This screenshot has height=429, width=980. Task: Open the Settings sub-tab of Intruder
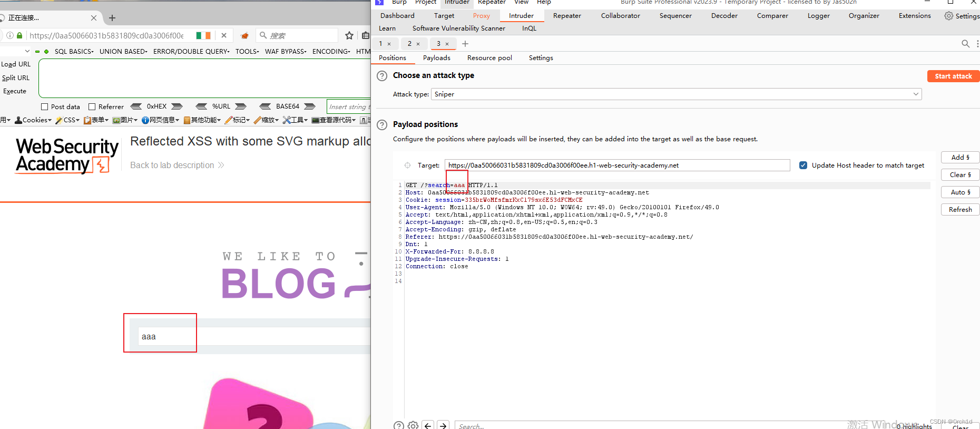541,58
